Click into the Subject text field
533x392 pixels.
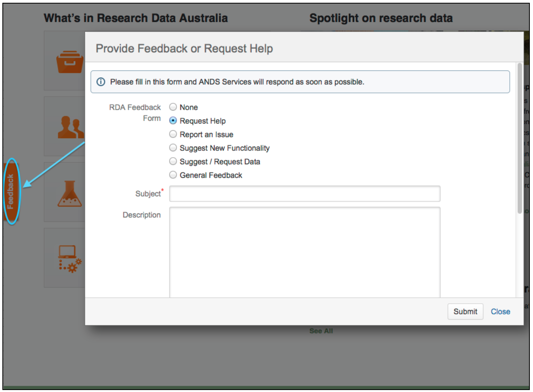click(305, 194)
